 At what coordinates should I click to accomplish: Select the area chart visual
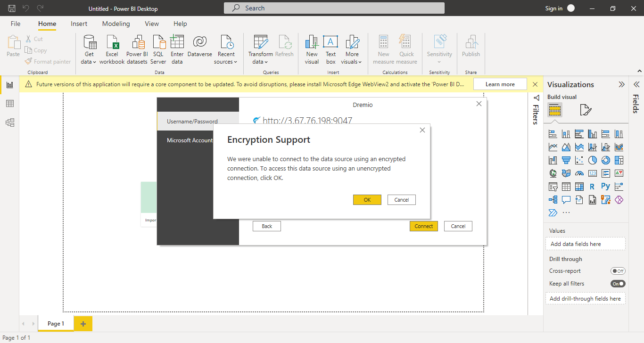(x=566, y=147)
